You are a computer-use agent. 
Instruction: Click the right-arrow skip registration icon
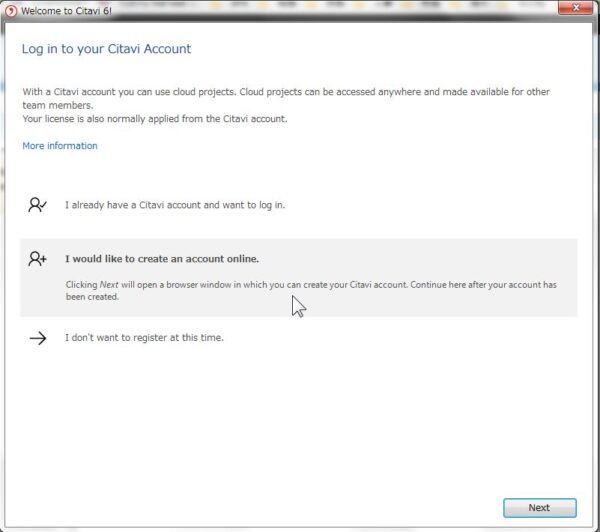click(x=38, y=338)
